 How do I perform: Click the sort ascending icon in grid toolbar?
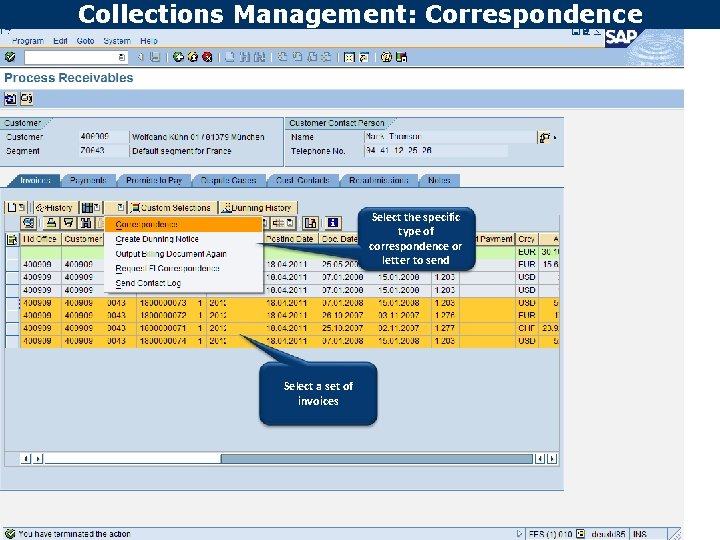point(51,223)
